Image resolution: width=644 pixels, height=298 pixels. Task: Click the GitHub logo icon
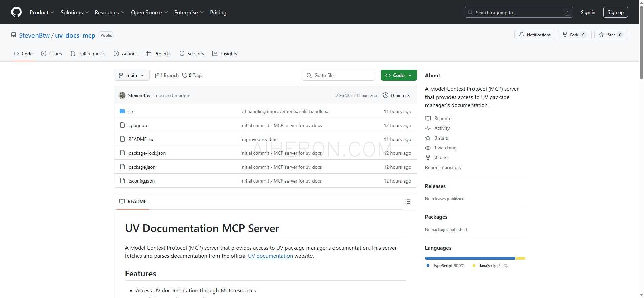click(16, 12)
